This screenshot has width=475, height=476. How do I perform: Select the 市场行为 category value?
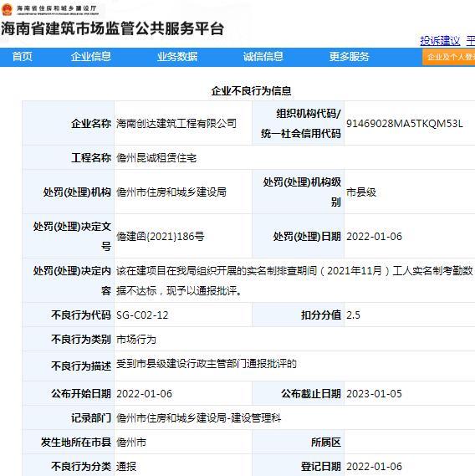click(136, 340)
